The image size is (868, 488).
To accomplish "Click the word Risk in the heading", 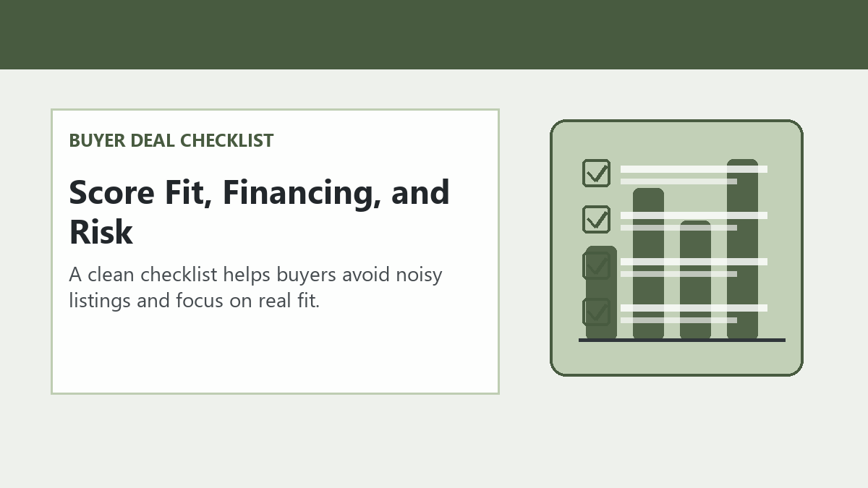I will [x=101, y=232].
